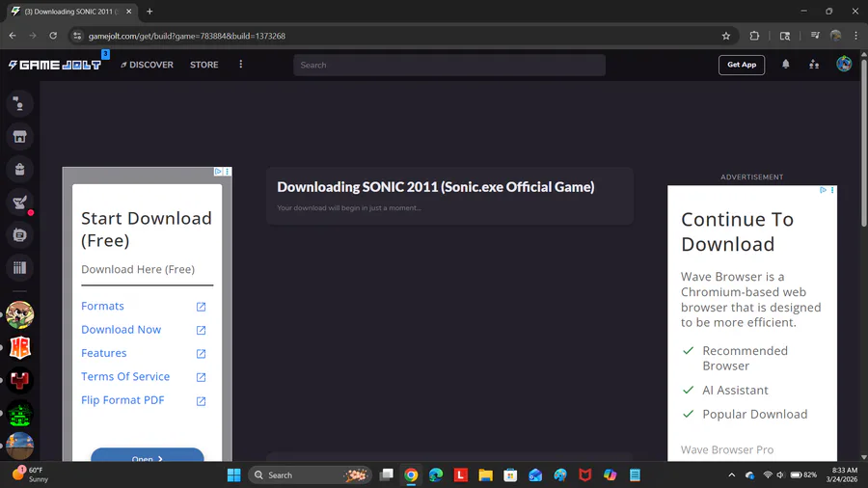Show hidden system tray icons
The image size is (868, 488).
click(x=731, y=474)
